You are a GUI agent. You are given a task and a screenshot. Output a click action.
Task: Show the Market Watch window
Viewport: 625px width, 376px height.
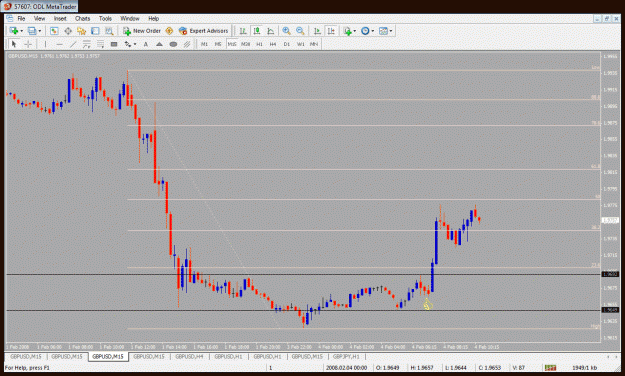coord(54,31)
